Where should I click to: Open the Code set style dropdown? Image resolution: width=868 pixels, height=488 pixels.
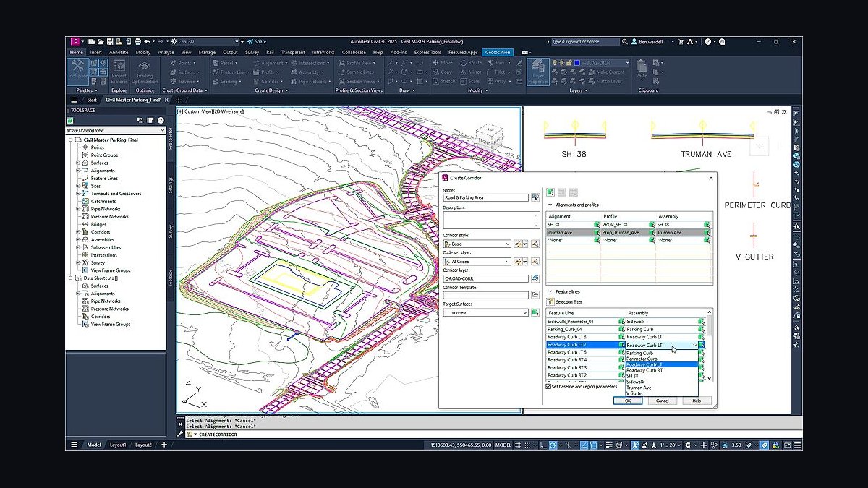(x=477, y=262)
